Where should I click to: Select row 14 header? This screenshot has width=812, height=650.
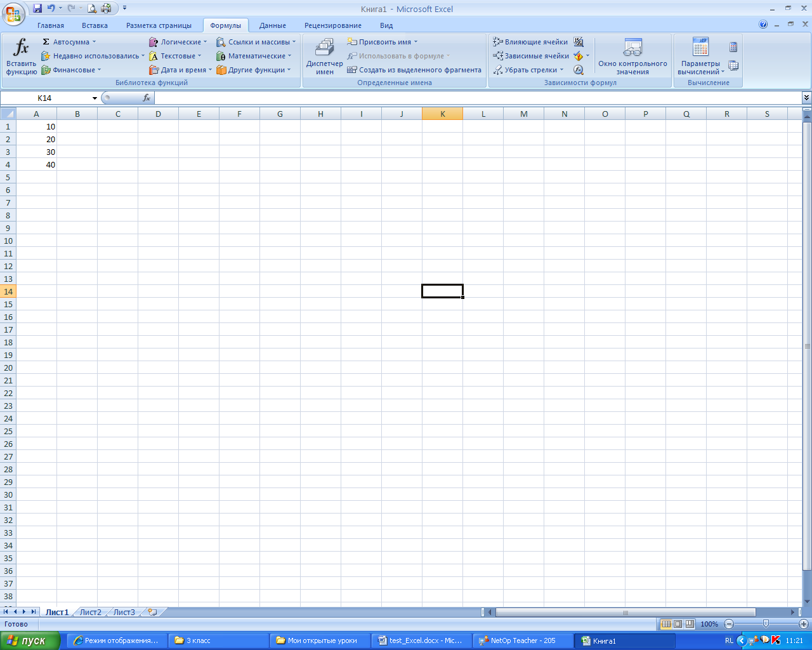8,292
